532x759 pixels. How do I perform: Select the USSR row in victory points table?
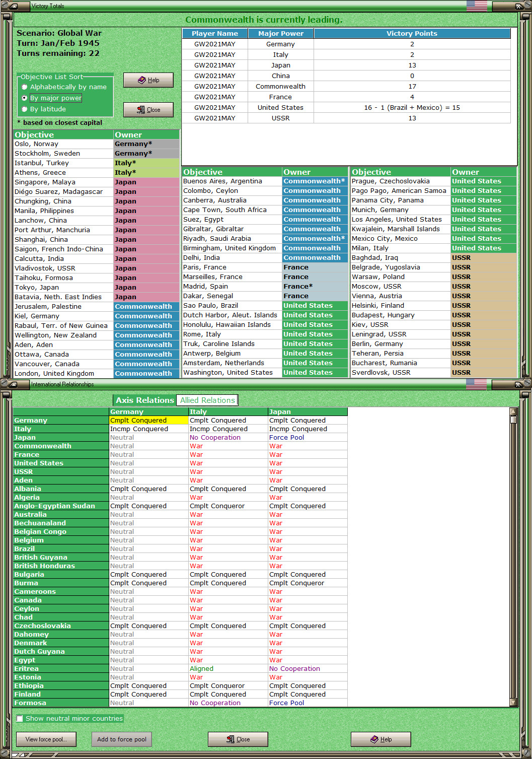coord(346,118)
